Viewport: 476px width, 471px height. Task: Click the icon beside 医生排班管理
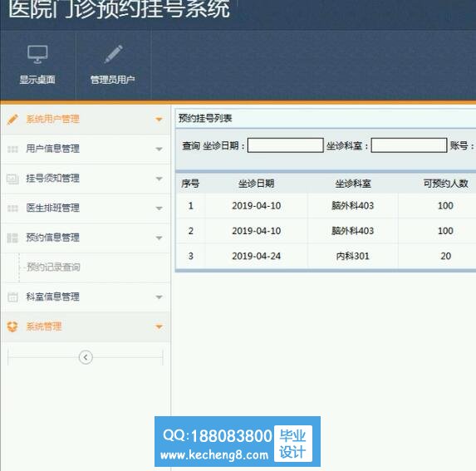12,209
